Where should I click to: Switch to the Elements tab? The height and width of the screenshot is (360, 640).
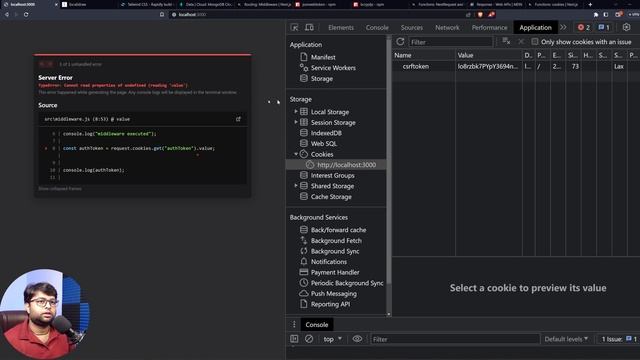[x=341, y=27]
